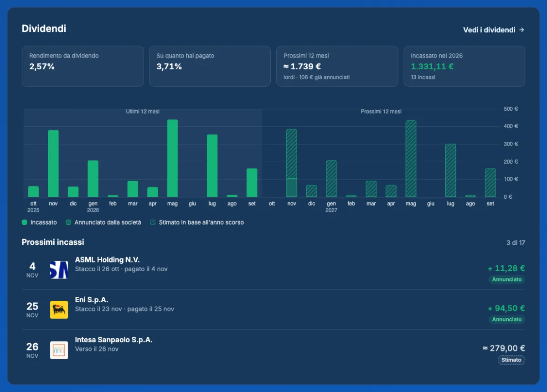The width and height of the screenshot is (547, 392).
Task: Select the estimated dic 2026 bar
Action: tap(311, 191)
